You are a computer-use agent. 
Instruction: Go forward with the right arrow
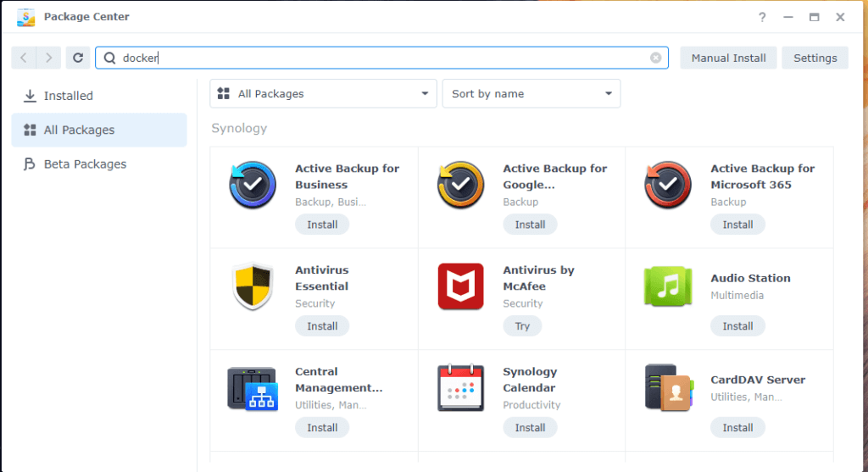(48, 58)
